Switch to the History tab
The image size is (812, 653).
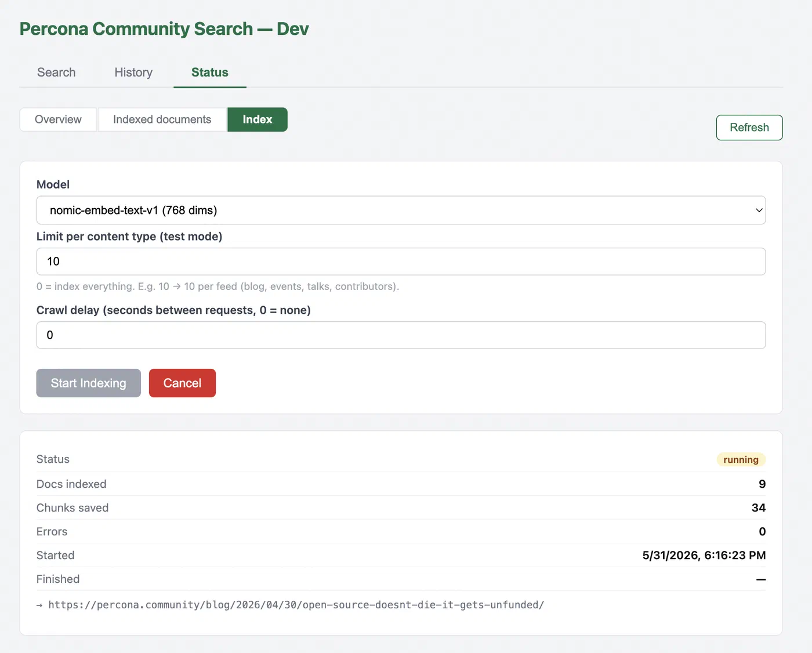point(133,72)
